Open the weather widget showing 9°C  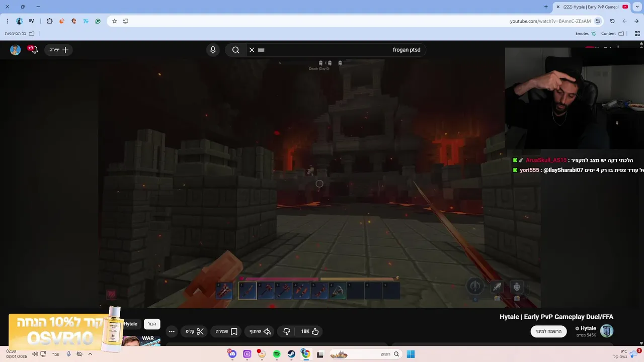627,354
